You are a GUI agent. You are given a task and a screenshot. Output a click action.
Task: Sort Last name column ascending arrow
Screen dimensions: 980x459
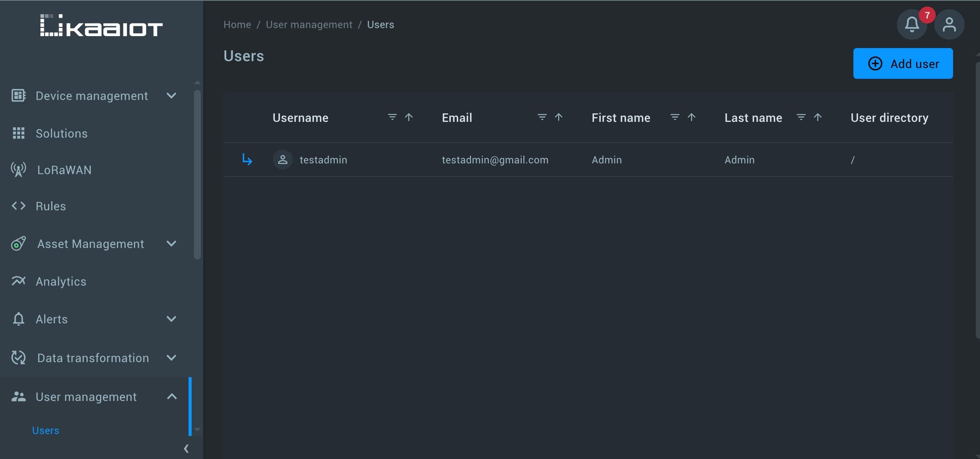tap(817, 117)
